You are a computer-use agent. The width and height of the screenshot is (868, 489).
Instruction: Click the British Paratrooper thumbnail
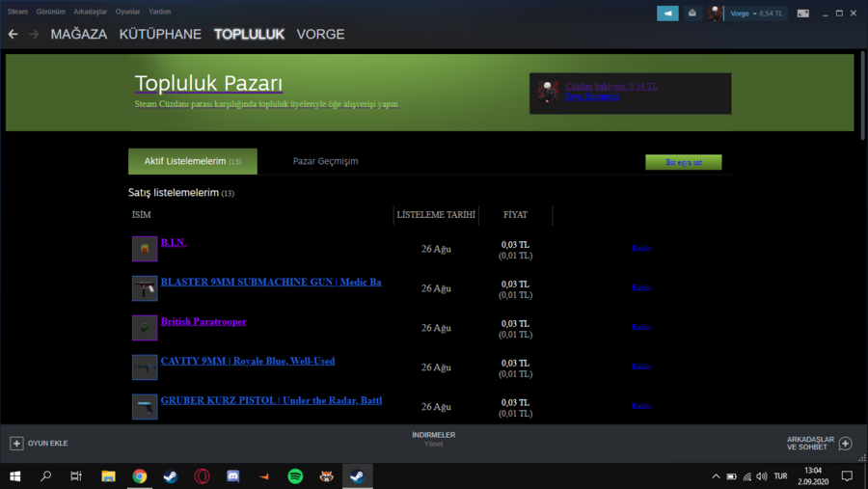click(x=145, y=327)
